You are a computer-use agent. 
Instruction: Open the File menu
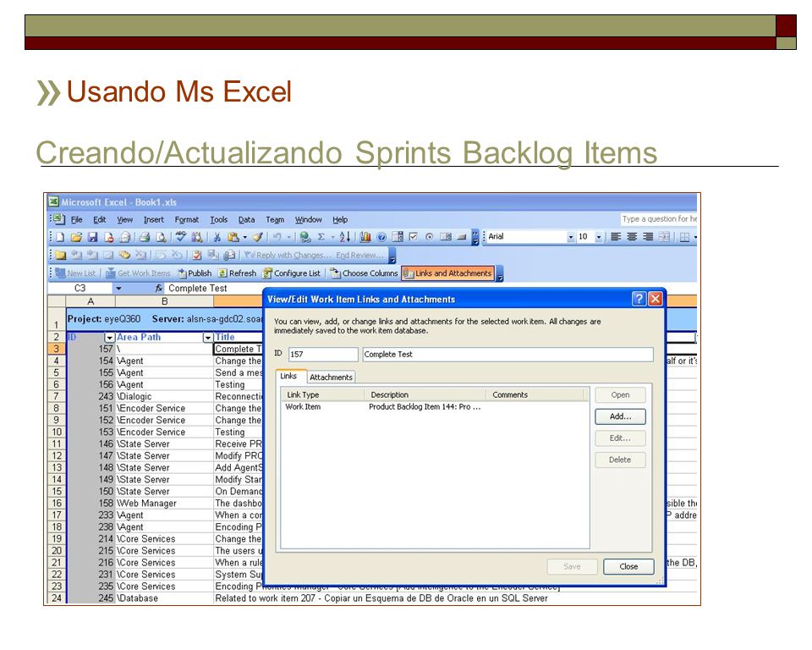pyautogui.click(x=77, y=220)
